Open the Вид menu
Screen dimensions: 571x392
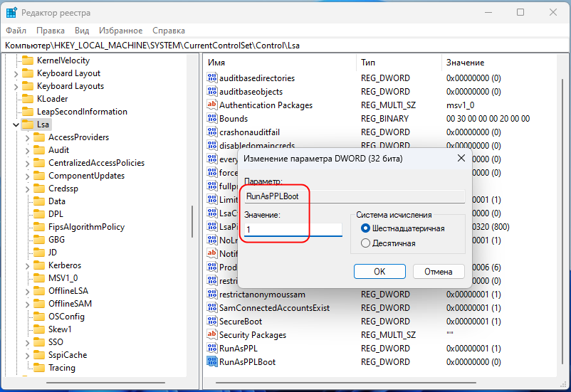[x=82, y=31]
